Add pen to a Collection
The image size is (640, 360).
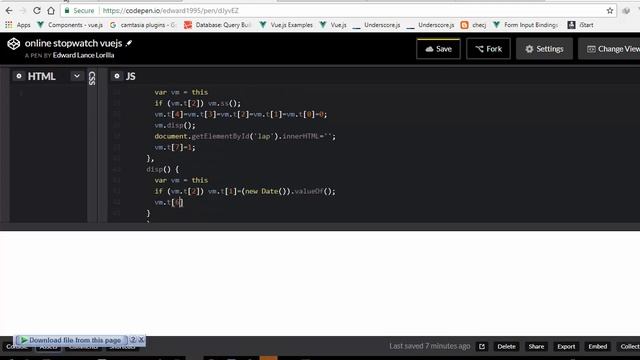[629, 347]
